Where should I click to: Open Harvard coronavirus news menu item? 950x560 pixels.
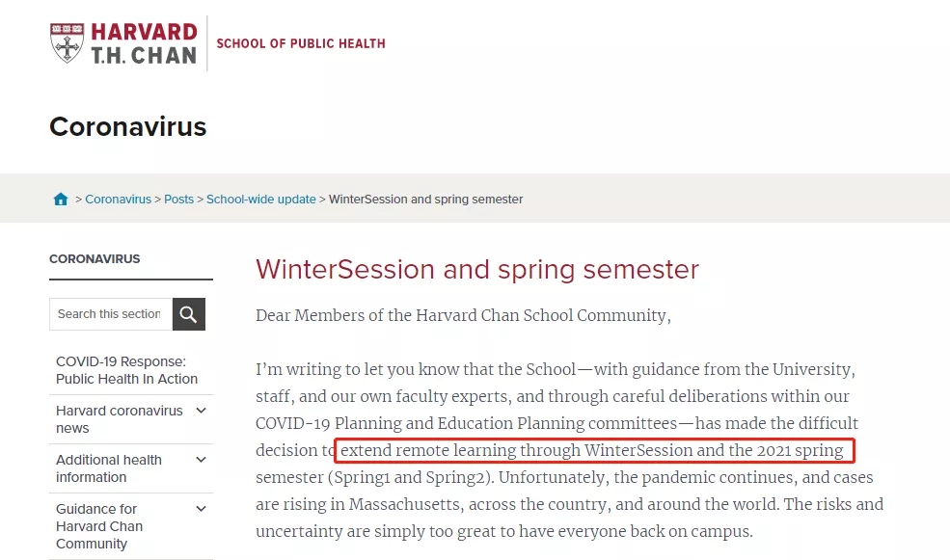119,419
